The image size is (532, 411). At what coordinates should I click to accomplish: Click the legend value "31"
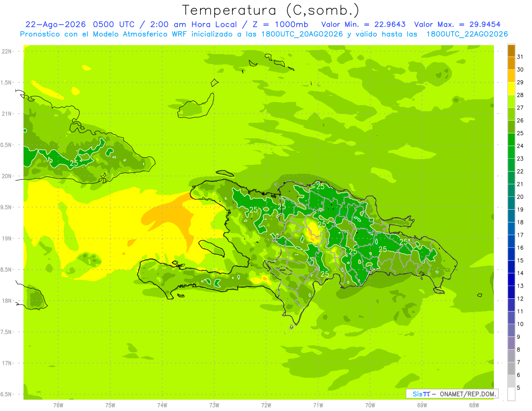coord(520,57)
